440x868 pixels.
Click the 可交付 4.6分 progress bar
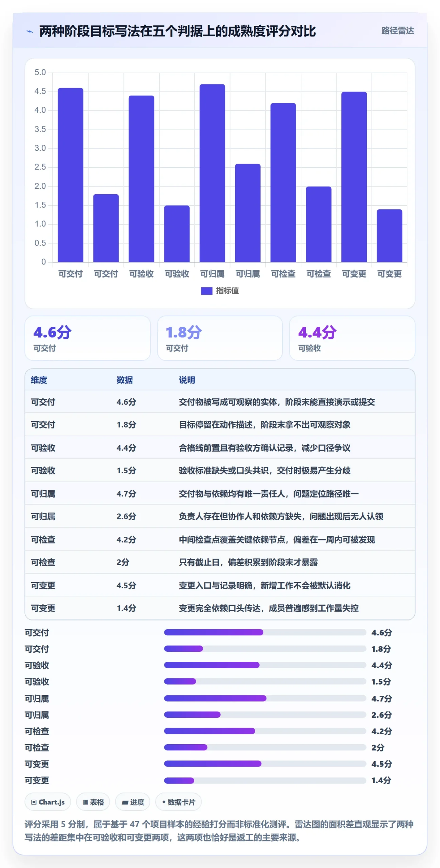tap(265, 632)
